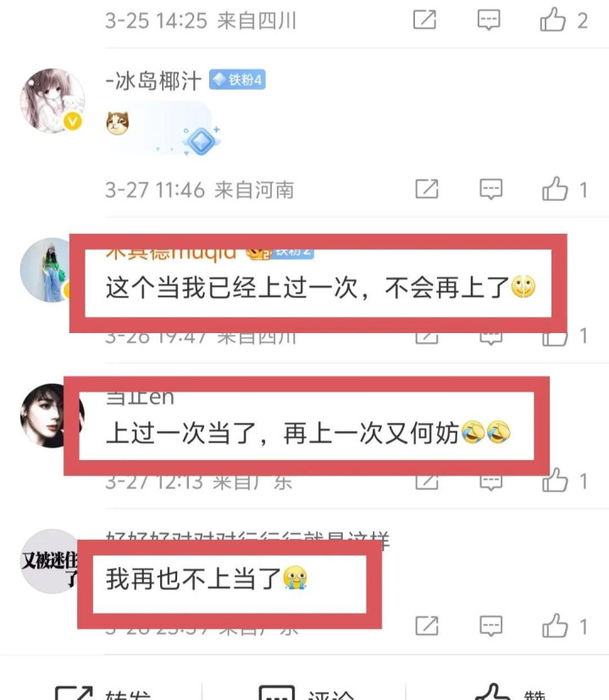Screen dimensions: 609x700
Task: Tap the 转发 button in bottom bar
Action: (102, 693)
